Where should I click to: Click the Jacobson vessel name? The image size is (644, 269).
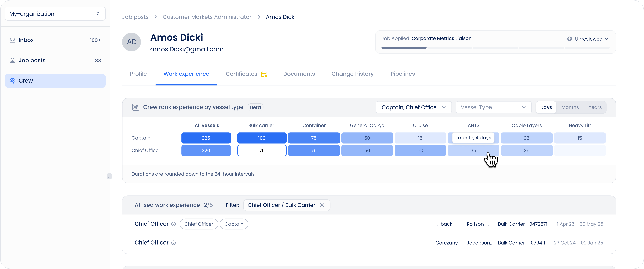[x=480, y=243]
